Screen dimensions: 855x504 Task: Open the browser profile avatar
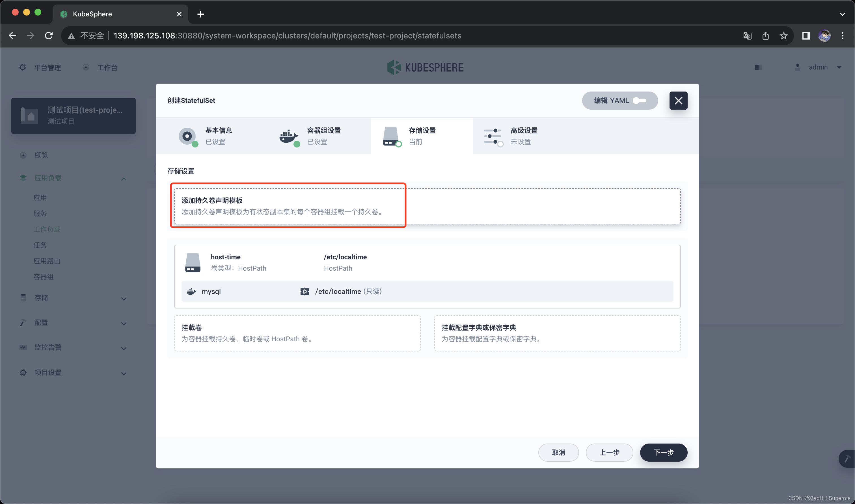tap(824, 36)
